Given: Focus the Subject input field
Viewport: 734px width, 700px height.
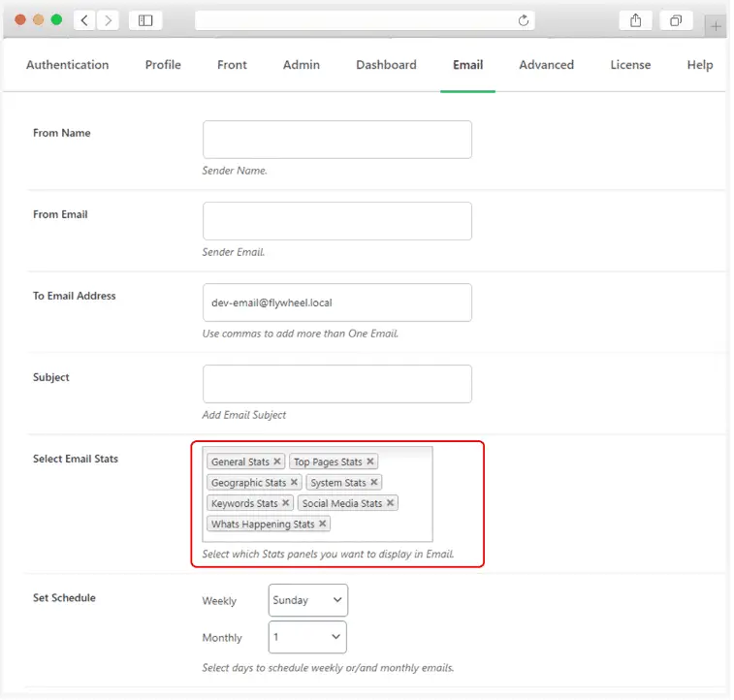Looking at the screenshot, I should (337, 384).
